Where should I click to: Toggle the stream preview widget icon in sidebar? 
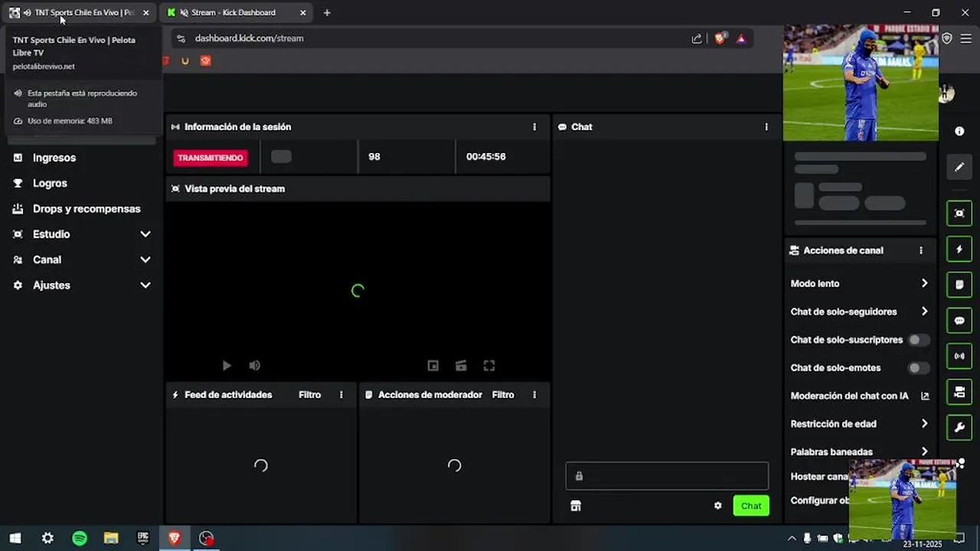(959, 214)
